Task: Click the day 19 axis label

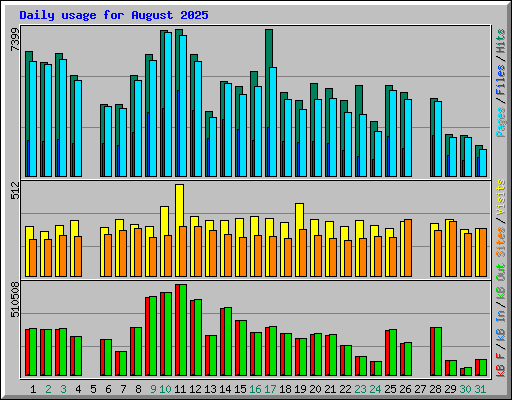Action: tap(300, 389)
